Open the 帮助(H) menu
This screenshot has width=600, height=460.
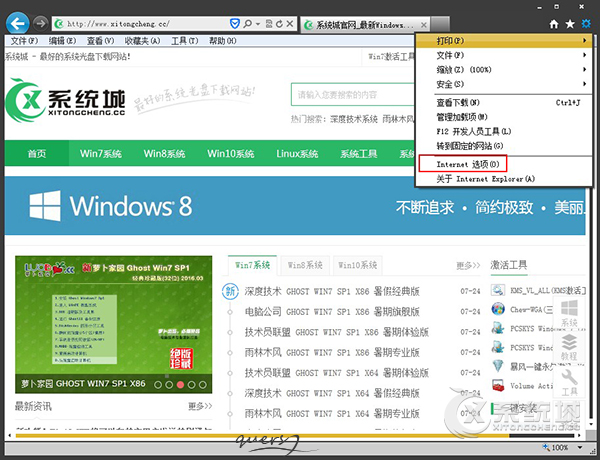point(222,41)
